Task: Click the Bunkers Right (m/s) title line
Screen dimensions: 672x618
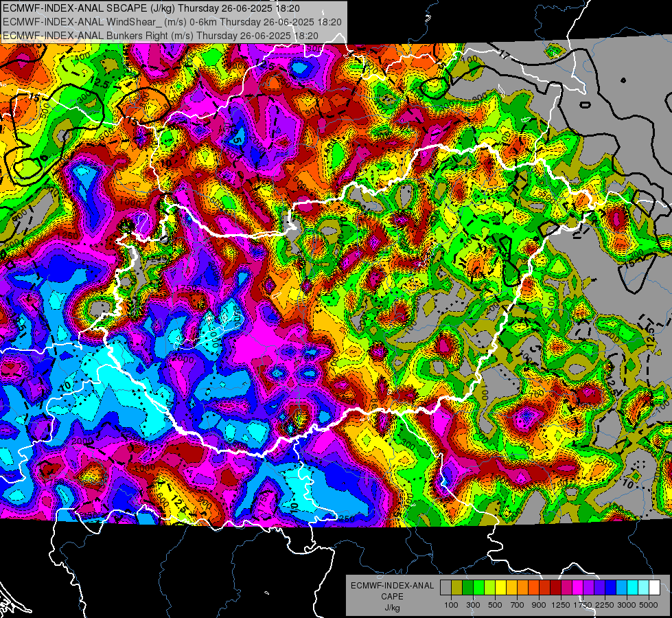Action: [x=161, y=36]
